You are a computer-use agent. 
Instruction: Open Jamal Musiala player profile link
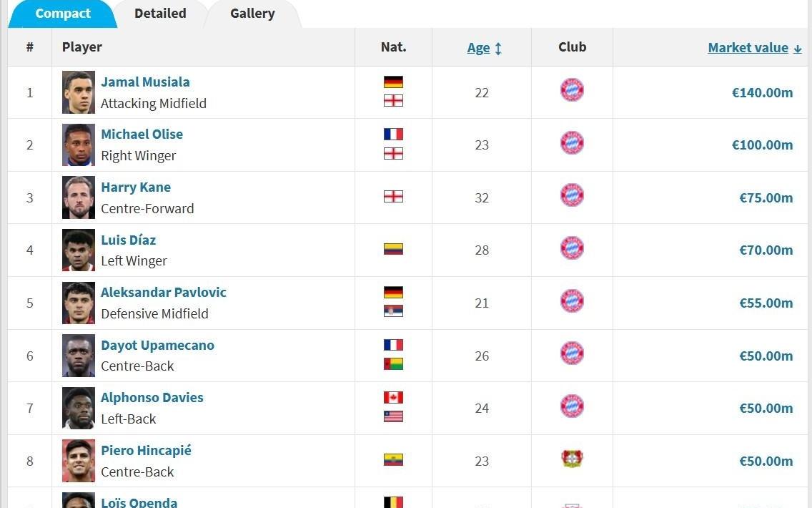[145, 82]
